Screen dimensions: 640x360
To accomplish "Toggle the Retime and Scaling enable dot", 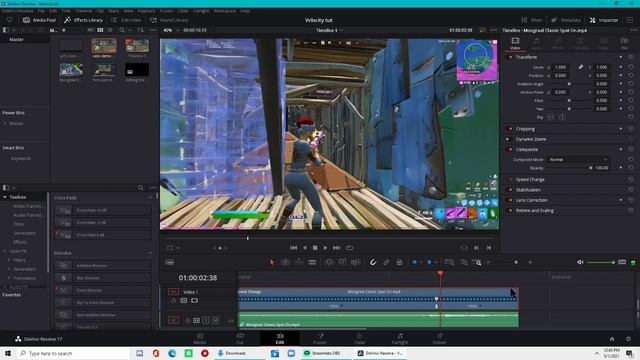I will click(510, 211).
